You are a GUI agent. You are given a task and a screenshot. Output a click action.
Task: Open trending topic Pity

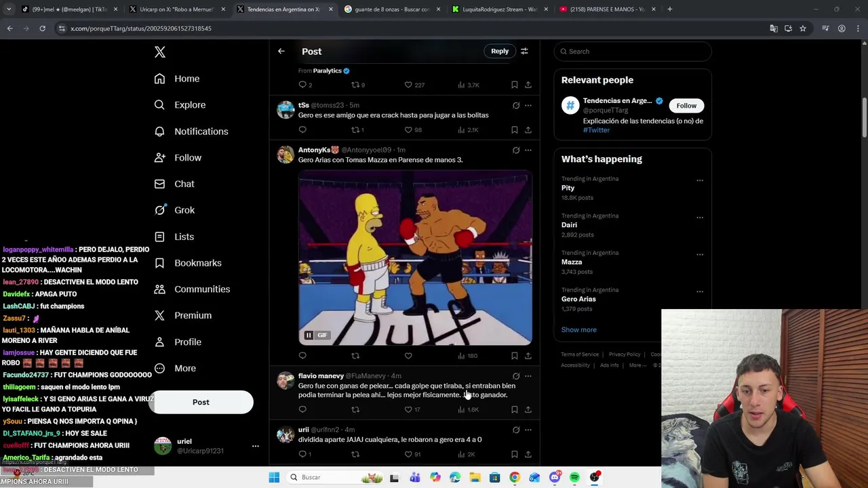point(568,188)
